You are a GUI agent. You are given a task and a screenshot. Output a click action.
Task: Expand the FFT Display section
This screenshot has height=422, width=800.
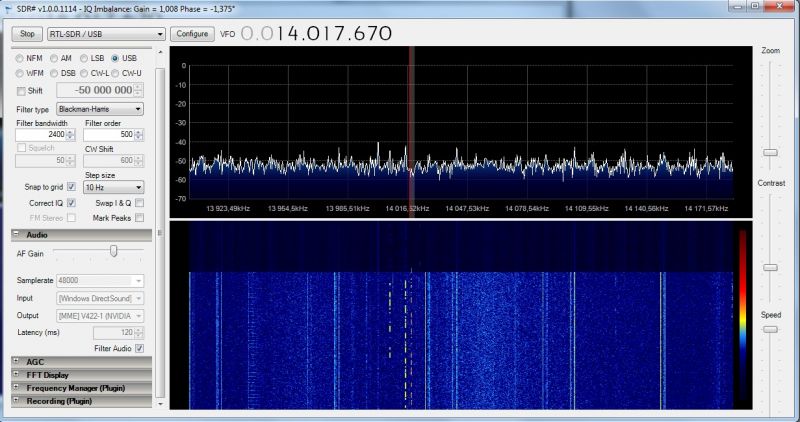coord(16,375)
